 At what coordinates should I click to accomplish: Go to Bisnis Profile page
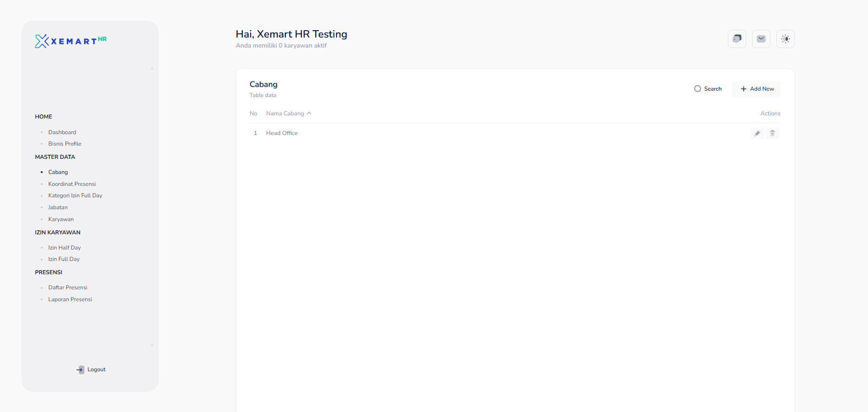65,144
